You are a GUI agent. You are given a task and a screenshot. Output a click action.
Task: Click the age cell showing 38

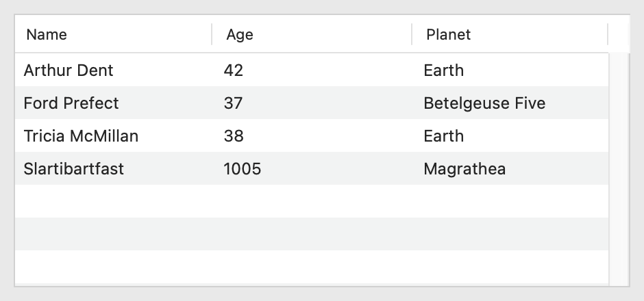coord(234,136)
